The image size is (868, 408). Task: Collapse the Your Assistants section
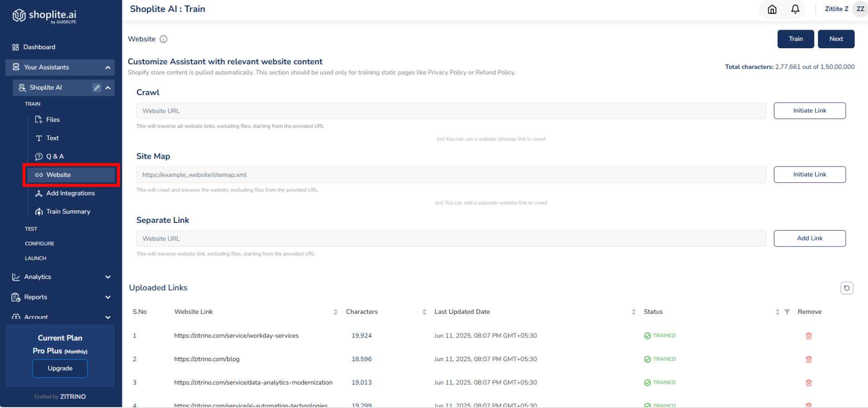(108, 67)
